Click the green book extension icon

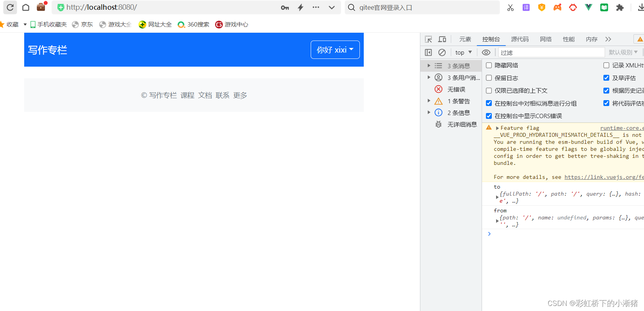[x=604, y=7]
